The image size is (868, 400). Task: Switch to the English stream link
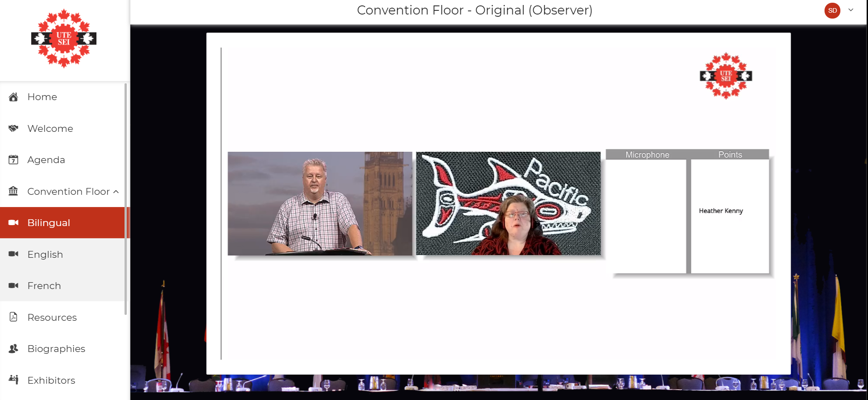(x=45, y=255)
